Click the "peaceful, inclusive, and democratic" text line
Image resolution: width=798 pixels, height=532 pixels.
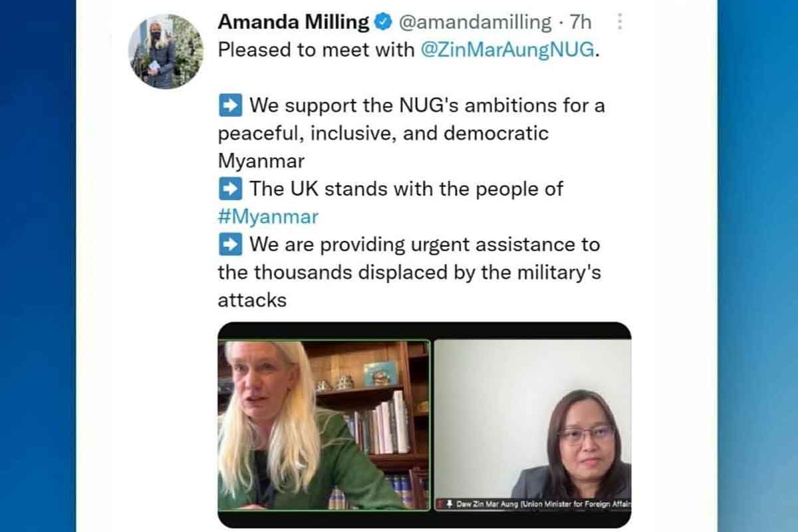click(x=383, y=133)
